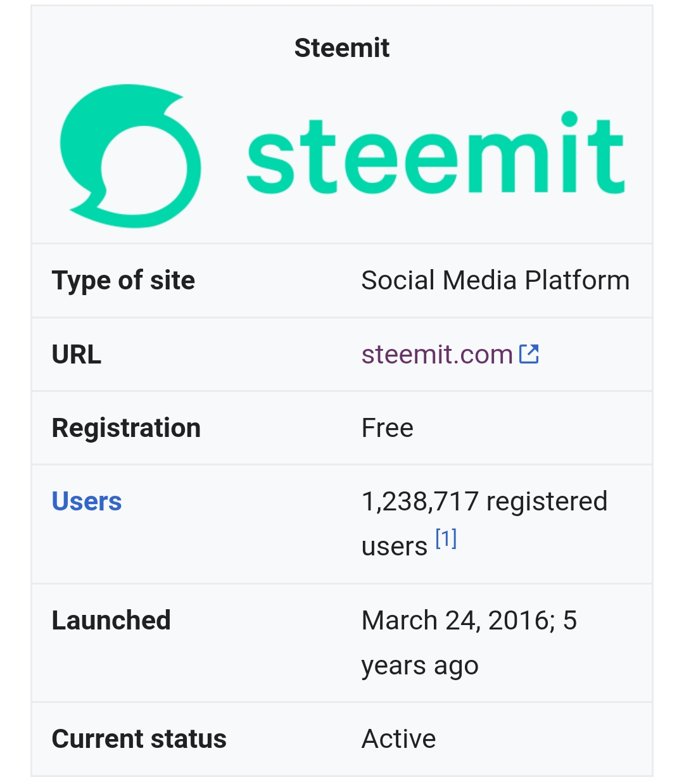Open citation reference [1]
The width and height of the screenshot is (684, 784).
[x=446, y=539]
